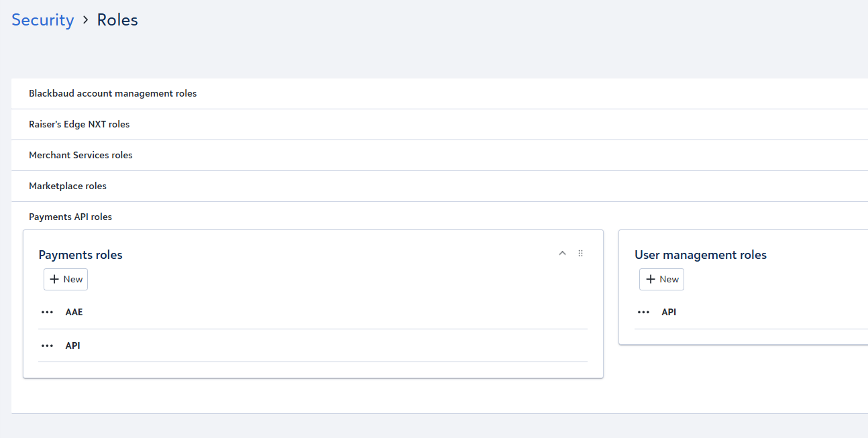Collapse Payments API roles section

point(439,217)
